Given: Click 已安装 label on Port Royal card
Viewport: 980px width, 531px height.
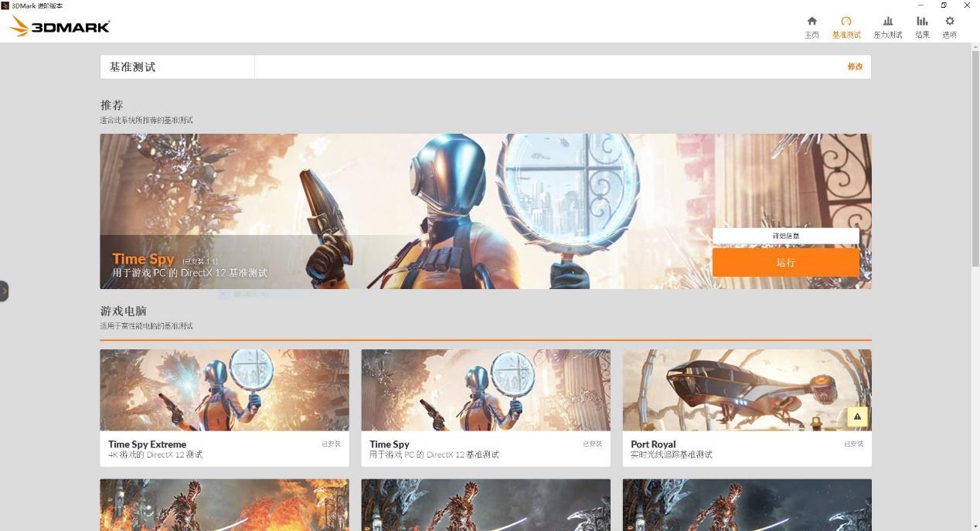Looking at the screenshot, I should [853, 444].
